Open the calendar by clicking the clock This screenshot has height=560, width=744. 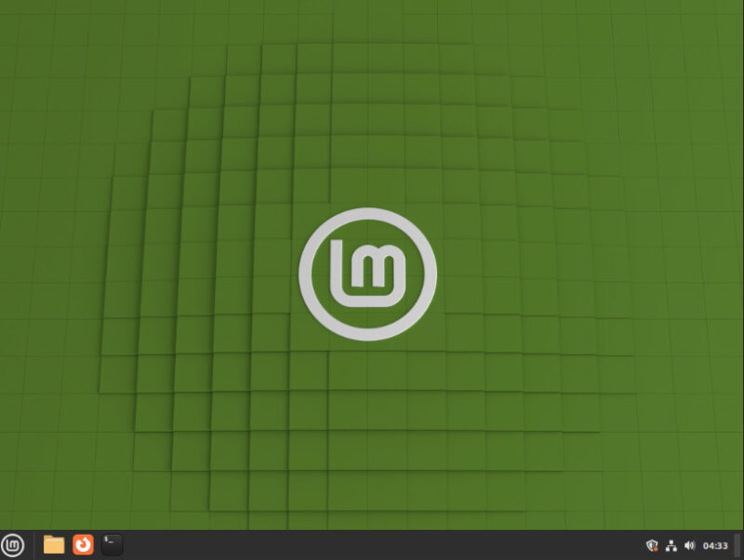715,546
